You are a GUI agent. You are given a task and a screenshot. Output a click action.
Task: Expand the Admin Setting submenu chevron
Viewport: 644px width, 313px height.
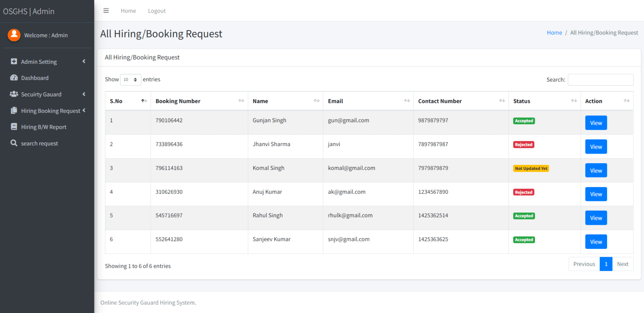pos(83,62)
